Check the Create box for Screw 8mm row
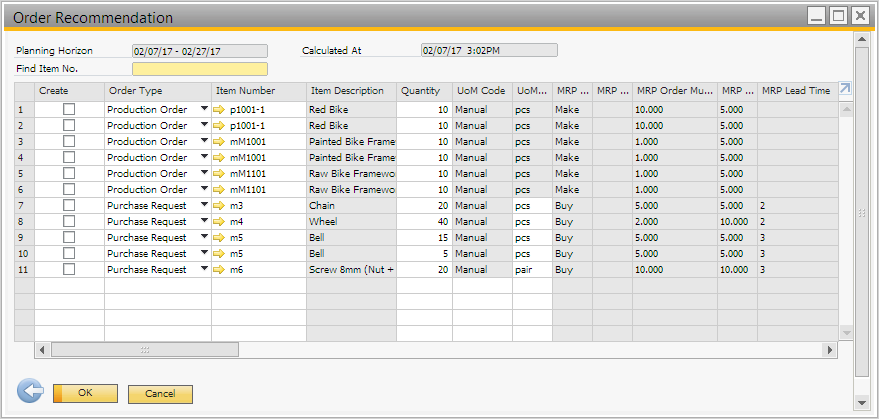 [69, 270]
